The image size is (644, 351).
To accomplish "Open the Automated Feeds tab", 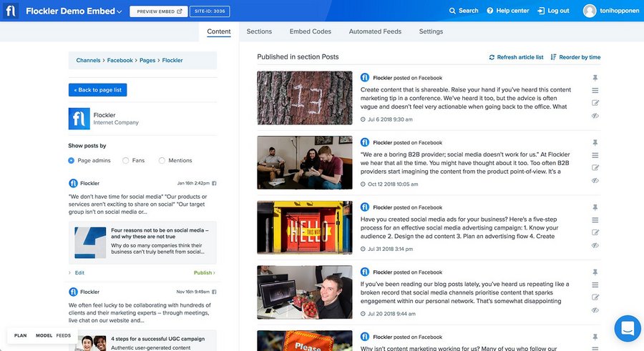I will 375,31.
